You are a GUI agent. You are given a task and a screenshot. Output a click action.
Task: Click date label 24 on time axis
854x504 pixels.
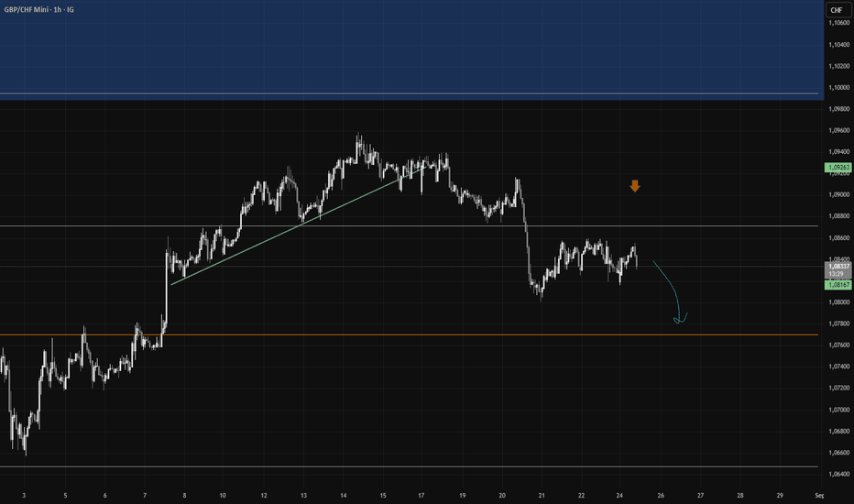coord(619,495)
